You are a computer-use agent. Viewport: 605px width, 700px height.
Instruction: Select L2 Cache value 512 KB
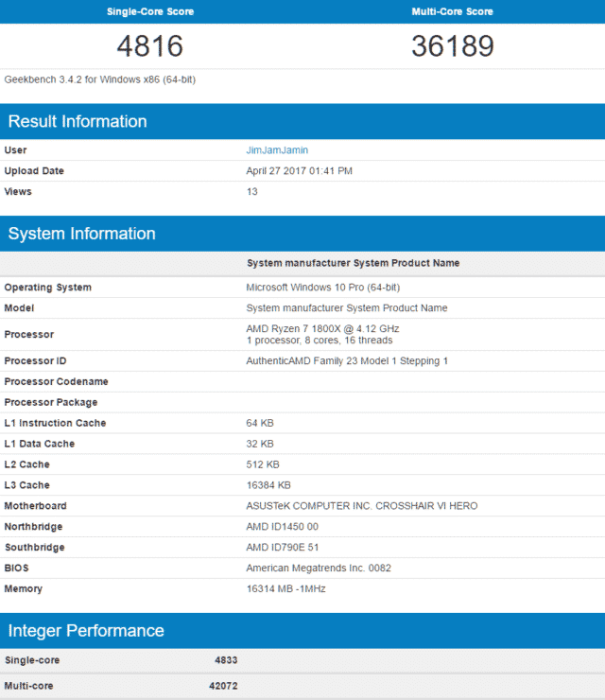(263, 464)
